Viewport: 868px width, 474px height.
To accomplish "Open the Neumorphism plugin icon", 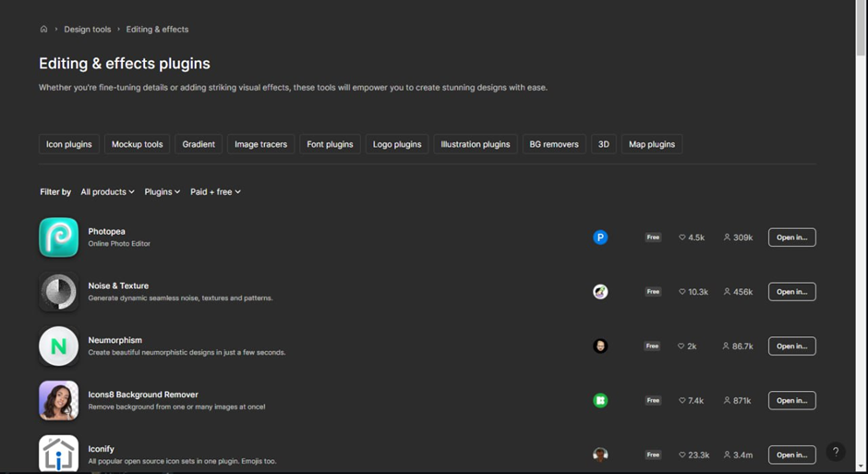I will point(58,346).
